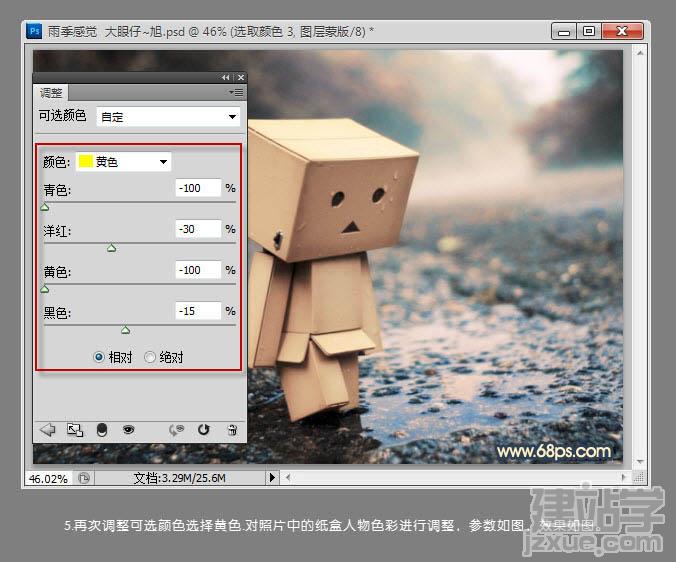Click view previous state icon
676x562 pixels.
(177, 430)
